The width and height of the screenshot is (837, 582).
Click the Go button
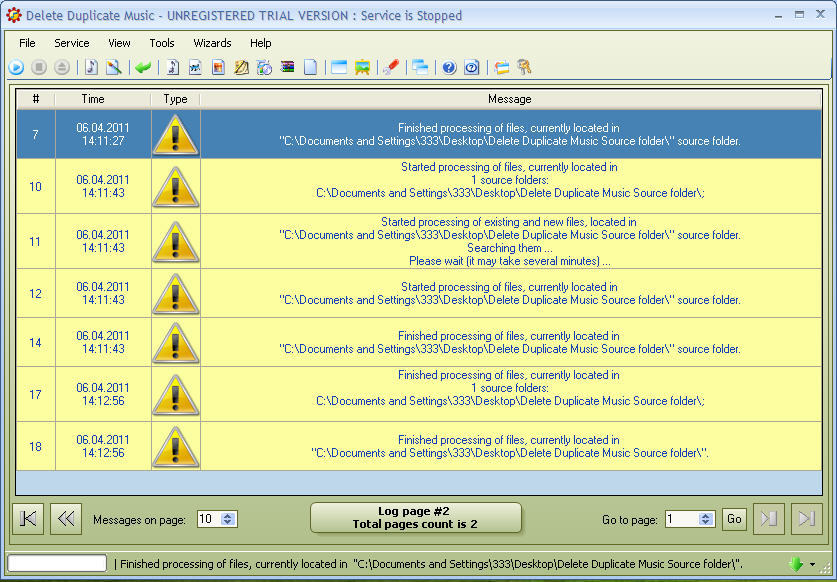pos(734,519)
